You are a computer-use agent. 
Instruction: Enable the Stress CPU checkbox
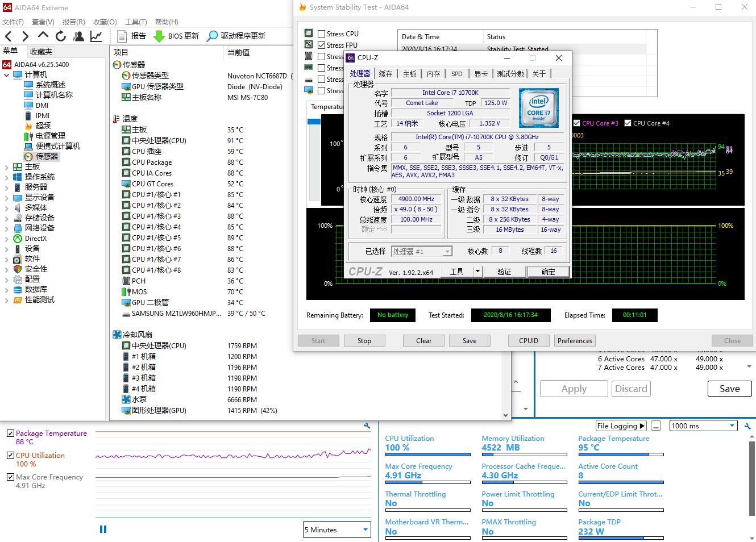point(322,34)
